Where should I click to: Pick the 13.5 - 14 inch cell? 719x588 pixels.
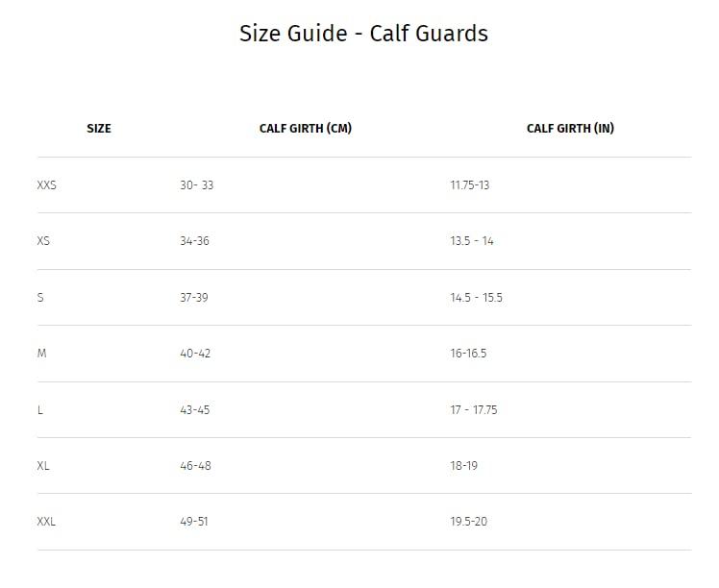(x=471, y=241)
